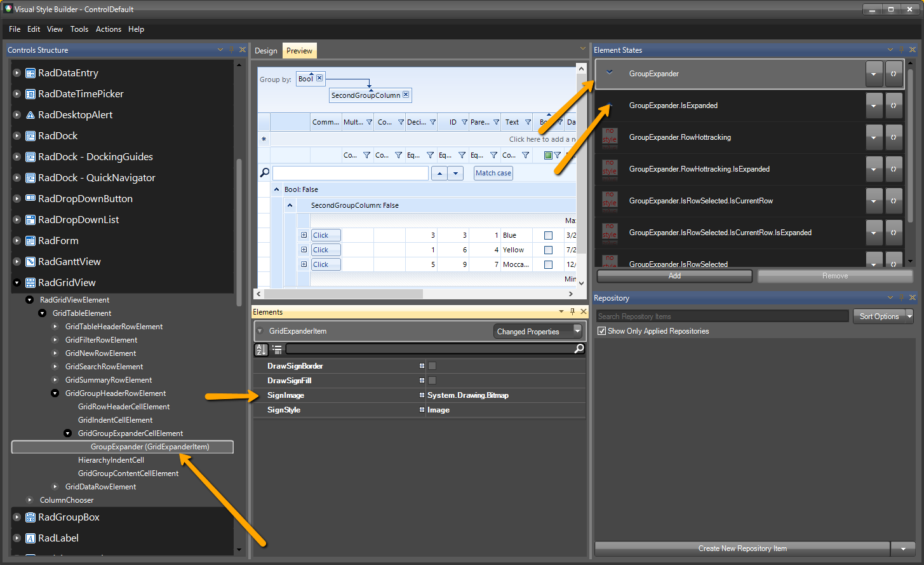The image size is (924, 565).
Task: Click the property search magnifier icon
Action: click(x=579, y=349)
